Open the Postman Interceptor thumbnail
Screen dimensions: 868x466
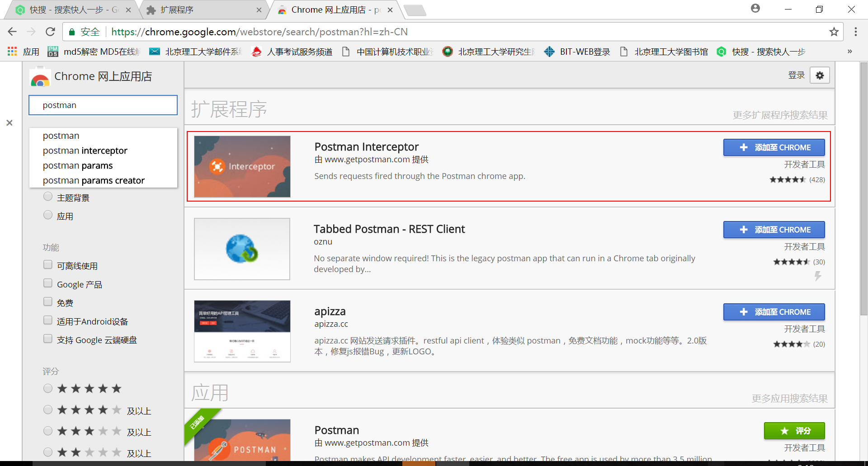tap(242, 166)
